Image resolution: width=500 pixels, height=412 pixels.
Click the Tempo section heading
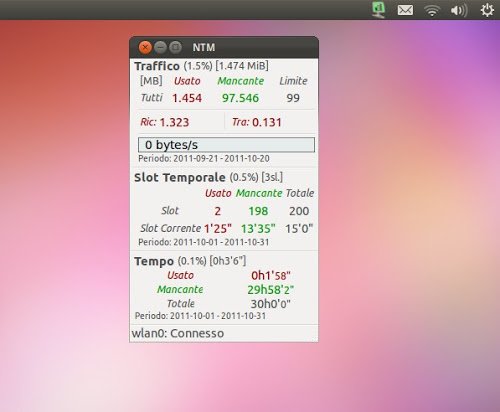tap(154, 261)
